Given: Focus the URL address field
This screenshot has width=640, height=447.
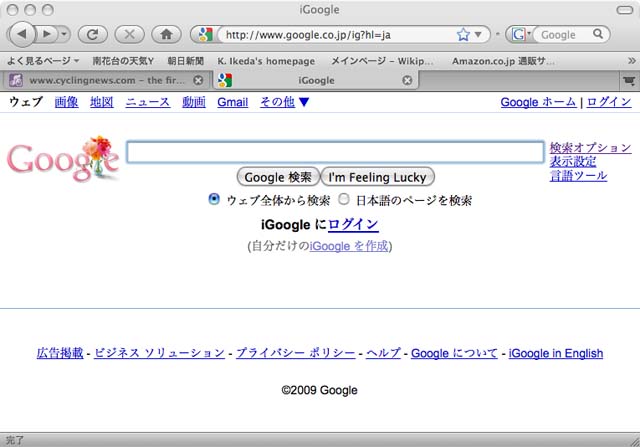Looking at the screenshot, I should click(339, 35).
